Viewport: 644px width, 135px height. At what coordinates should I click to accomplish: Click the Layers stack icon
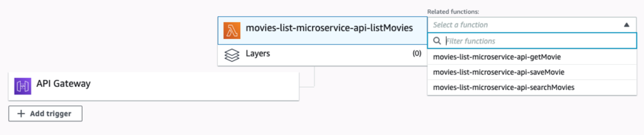pos(232,55)
